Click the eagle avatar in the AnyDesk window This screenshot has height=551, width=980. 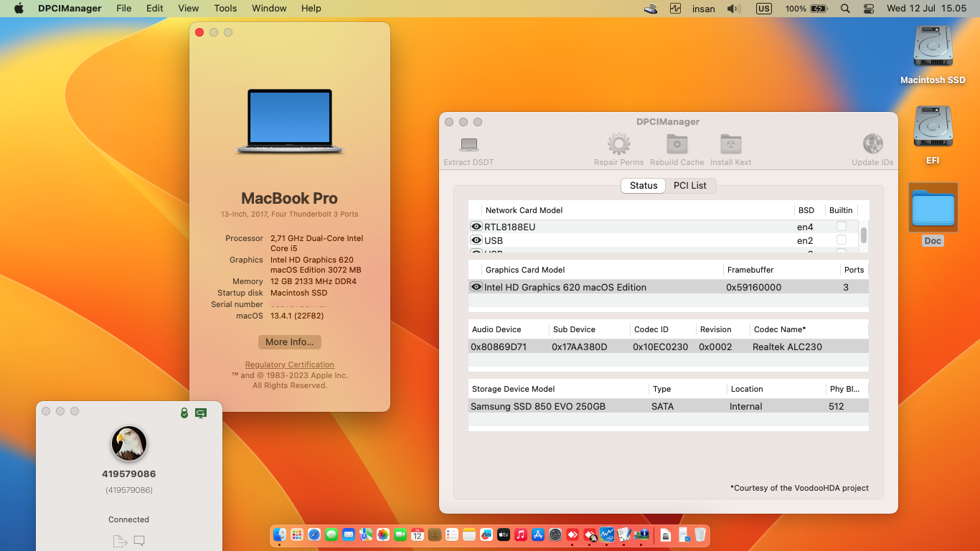[129, 443]
